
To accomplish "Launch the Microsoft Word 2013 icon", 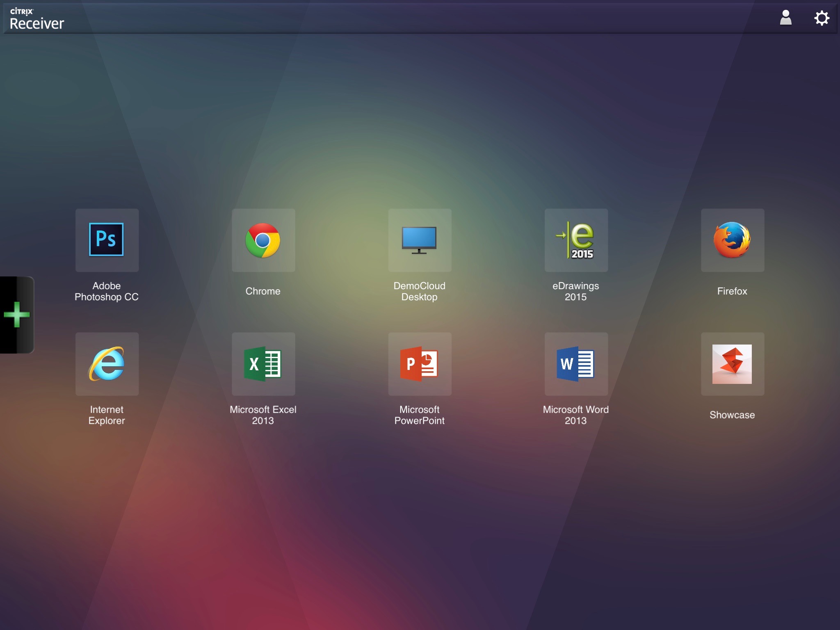I will [576, 364].
